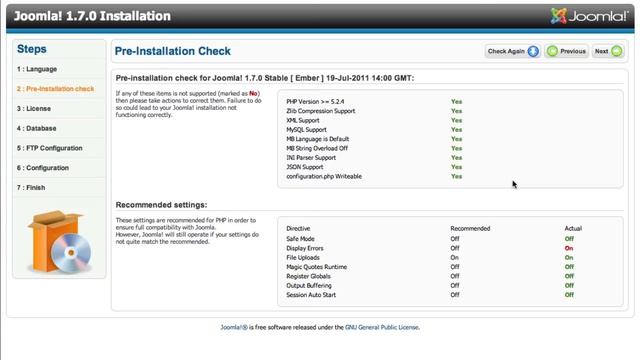Click the Joomla! 1.7.0 Installation header title

(92, 16)
